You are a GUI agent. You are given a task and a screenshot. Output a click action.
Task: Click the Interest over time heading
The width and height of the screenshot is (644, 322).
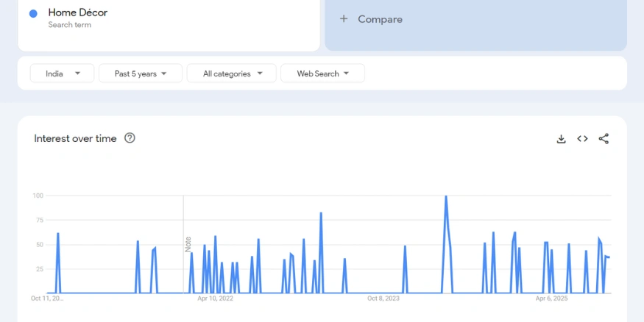pyautogui.click(x=75, y=139)
